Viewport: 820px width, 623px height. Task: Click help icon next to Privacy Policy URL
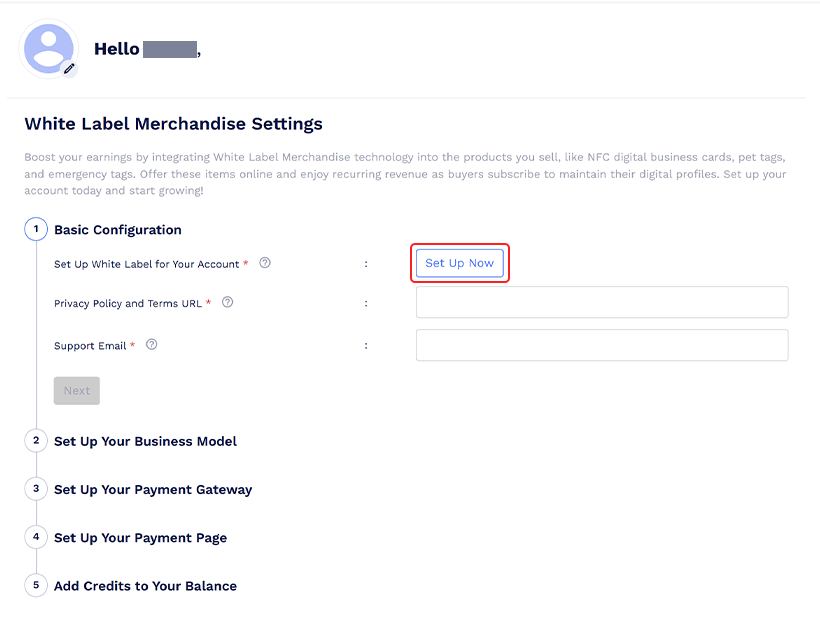(227, 302)
